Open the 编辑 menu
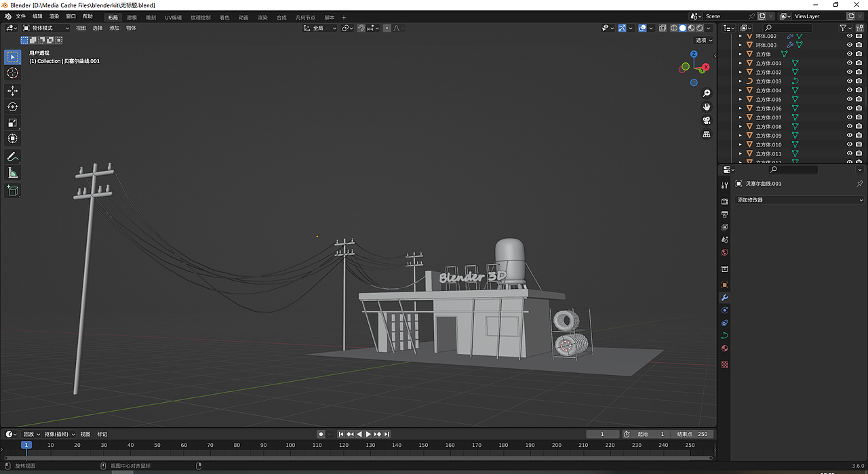868x474 pixels. (37, 16)
